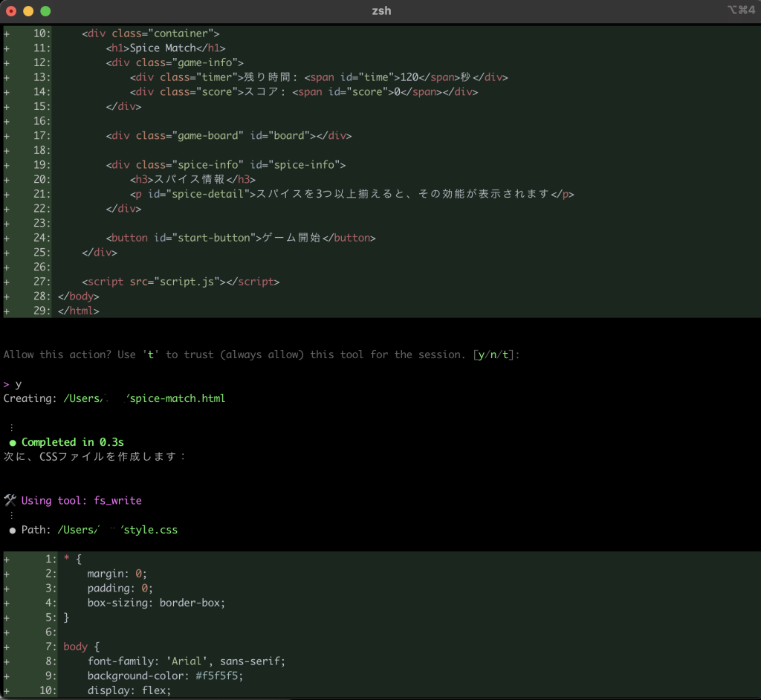The height and width of the screenshot is (700, 761).
Task: Click the script src="script.js" line
Action: coord(181,282)
